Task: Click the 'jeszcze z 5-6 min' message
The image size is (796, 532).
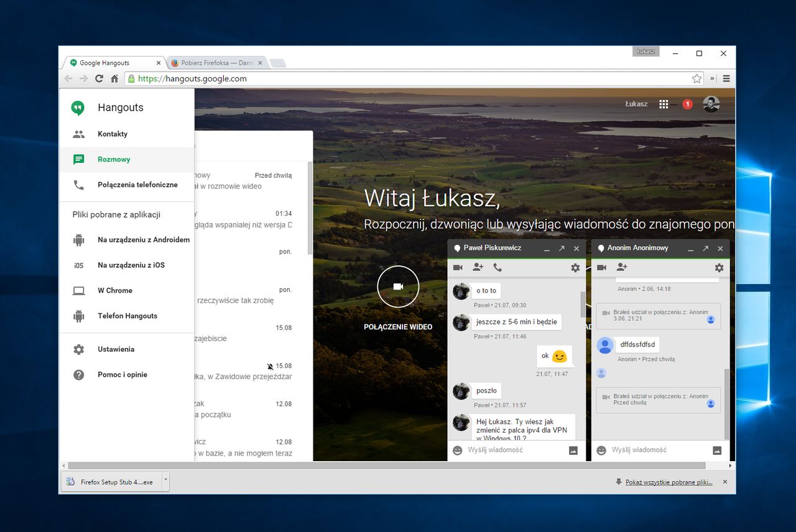Action: click(x=516, y=322)
